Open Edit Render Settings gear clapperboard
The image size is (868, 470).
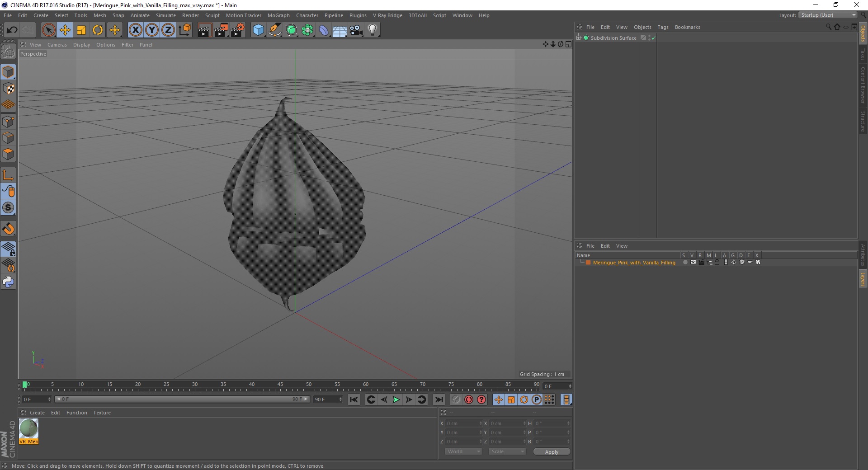238,30
